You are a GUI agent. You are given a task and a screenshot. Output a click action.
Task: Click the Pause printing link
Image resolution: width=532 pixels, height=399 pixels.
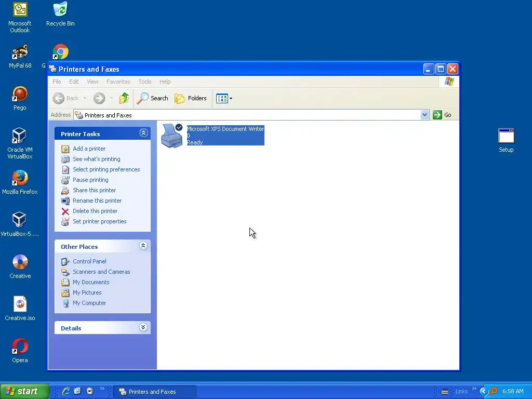coord(90,180)
